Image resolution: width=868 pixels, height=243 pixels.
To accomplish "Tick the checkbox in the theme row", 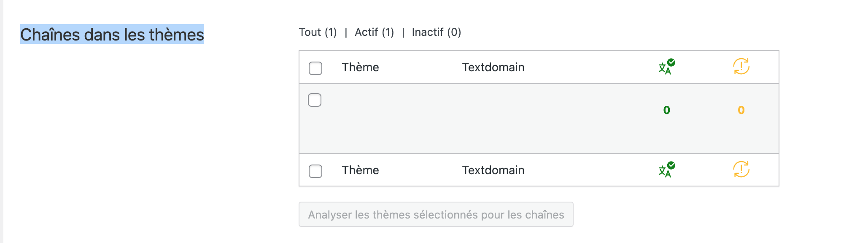I will pos(315,100).
